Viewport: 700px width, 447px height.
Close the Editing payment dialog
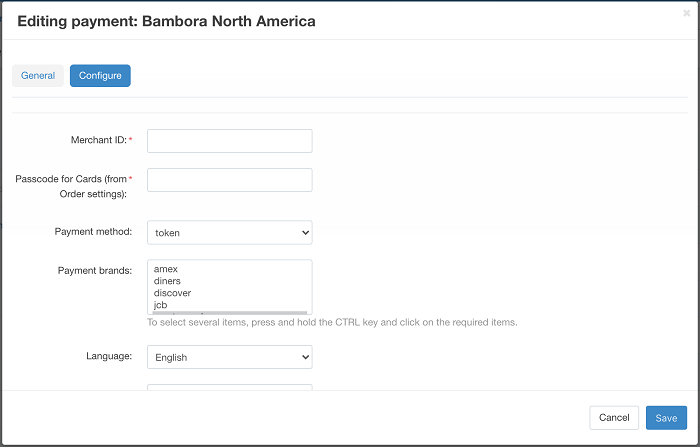pyautogui.click(x=686, y=13)
